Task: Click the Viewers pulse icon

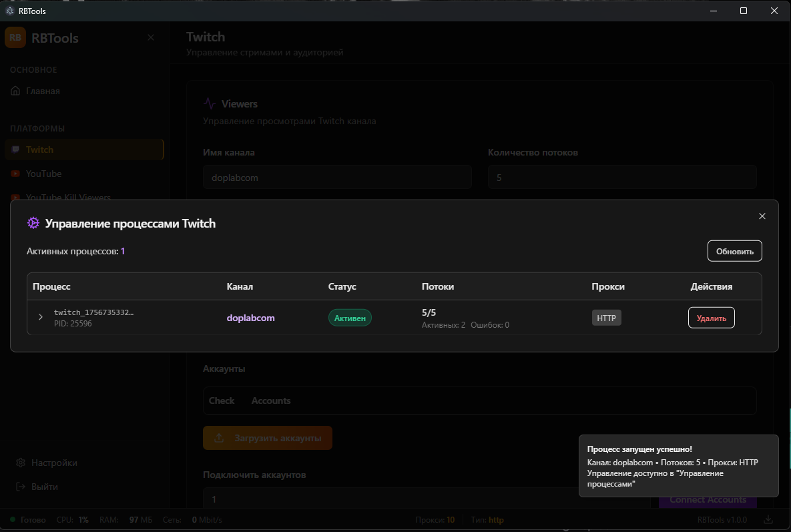Action: [x=210, y=103]
